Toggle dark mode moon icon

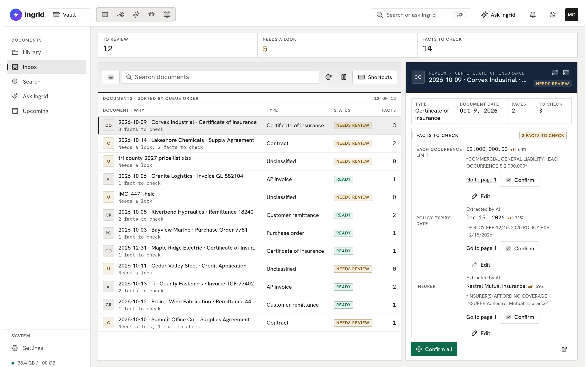(552, 15)
